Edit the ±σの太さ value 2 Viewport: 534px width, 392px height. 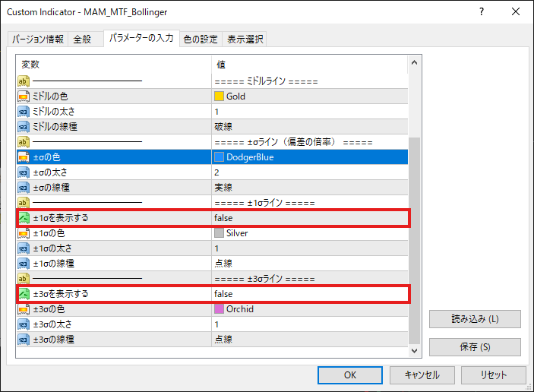(x=310, y=172)
